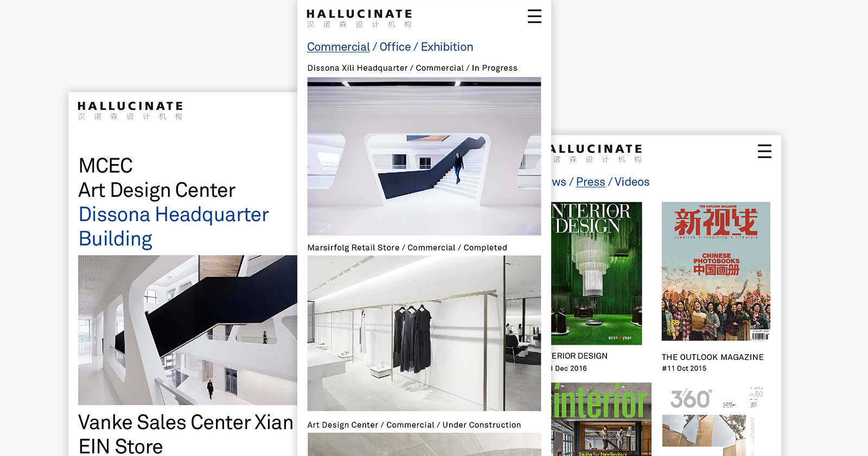Viewport: 868px width, 456px height.
Task: Select the Office category link
Action: click(395, 47)
